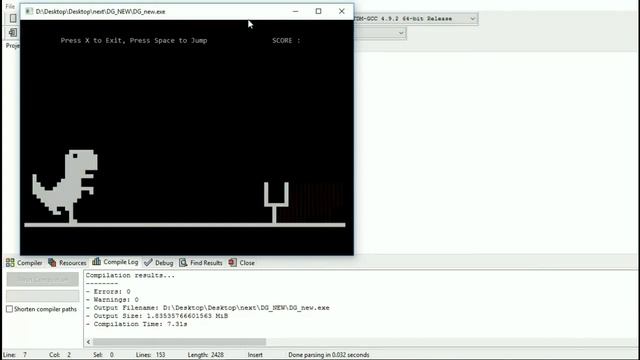Image resolution: width=640 pixels, height=360 pixels.
Task: Switch to the Compiler tab
Action: click(24, 263)
